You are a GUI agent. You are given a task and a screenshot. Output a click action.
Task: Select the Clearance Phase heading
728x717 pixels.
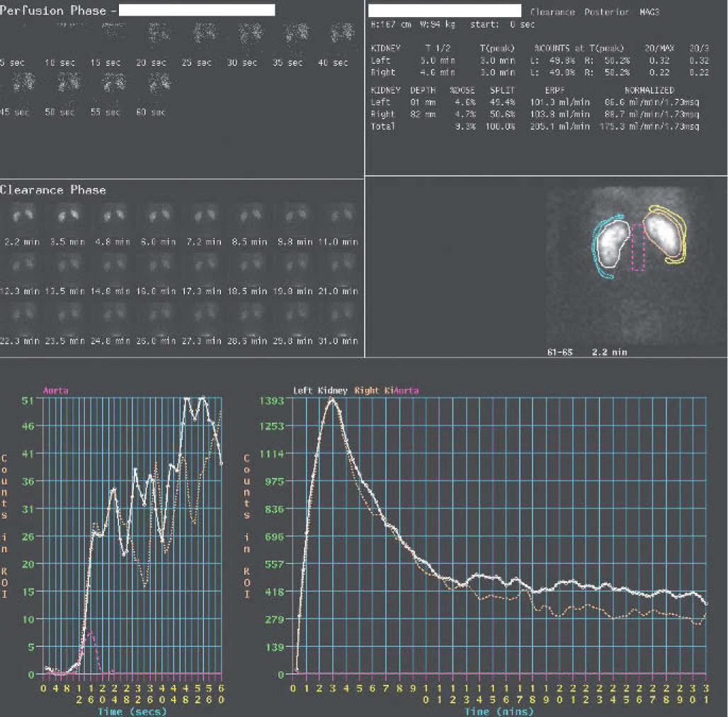coord(53,190)
